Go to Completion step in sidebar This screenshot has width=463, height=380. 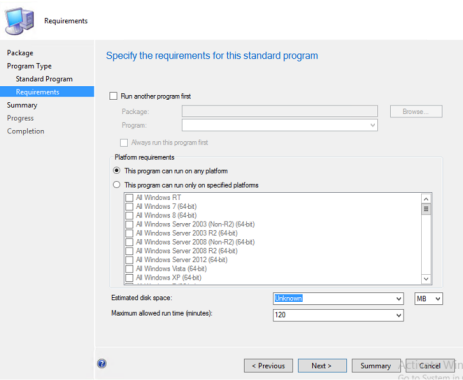[x=26, y=131]
